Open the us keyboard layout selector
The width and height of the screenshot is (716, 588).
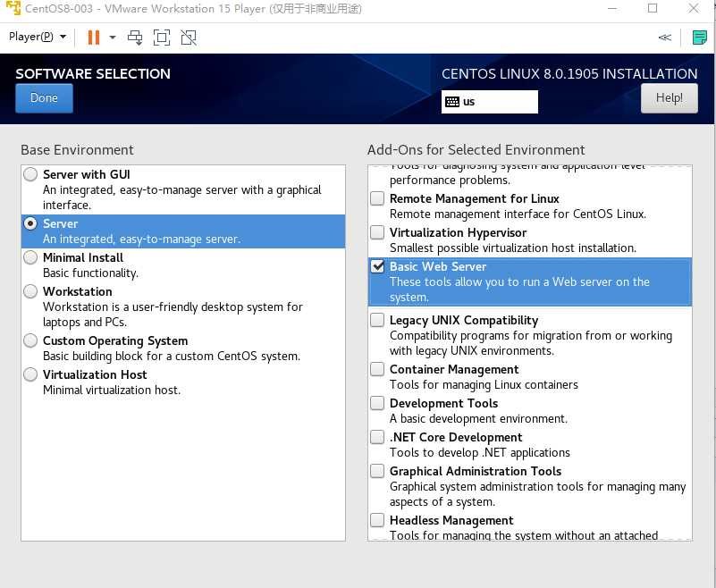coord(490,101)
